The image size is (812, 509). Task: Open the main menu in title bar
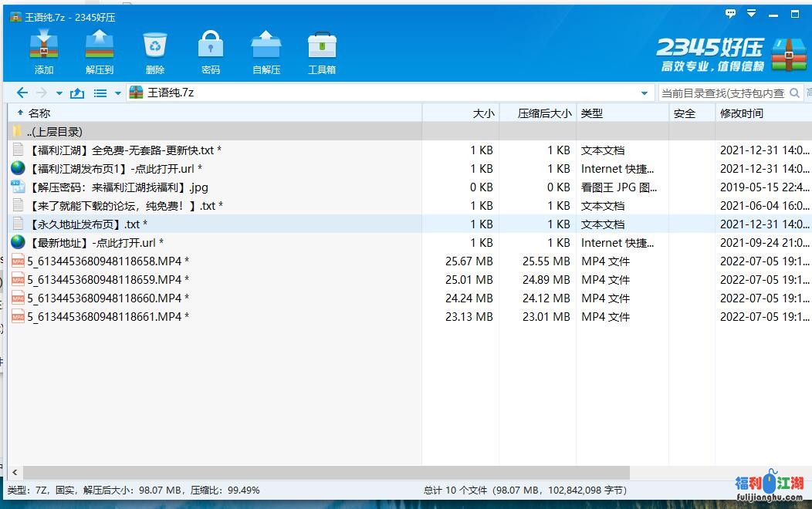(749, 14)
